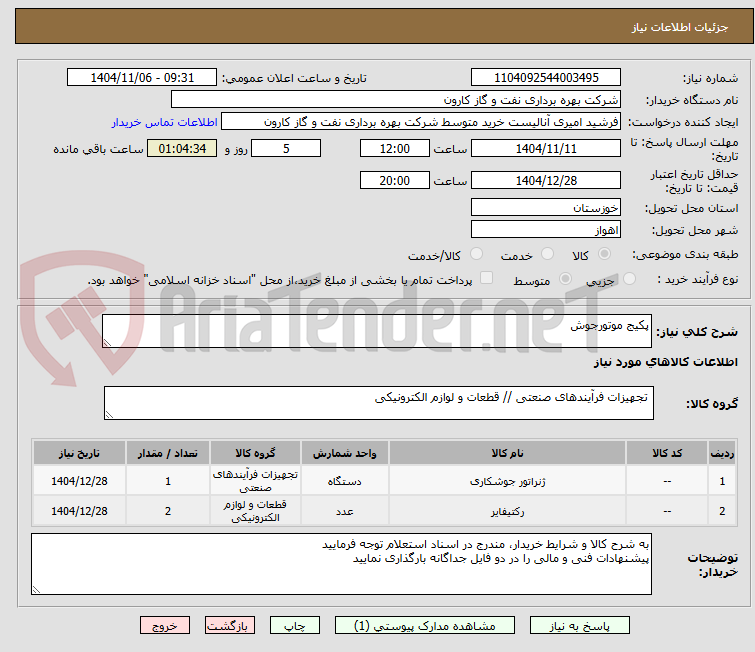
Task: Click the چاپ print button
Action: tap(294, 626)
